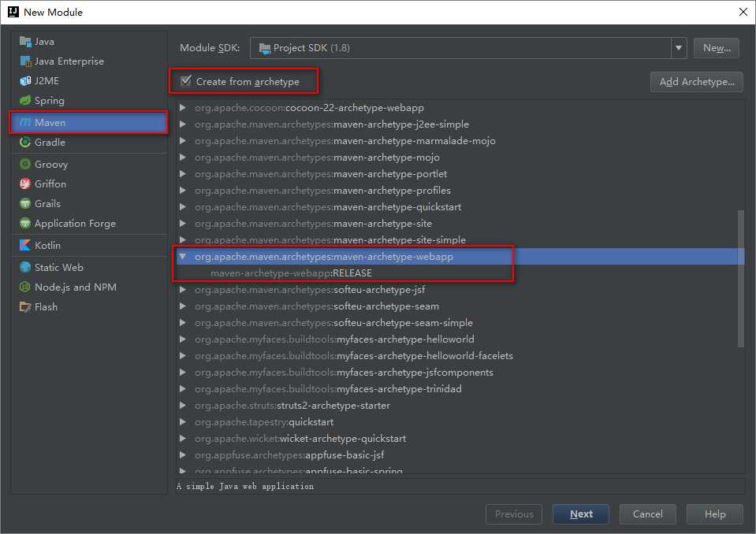Choose Static Web module type
Viewport: 756px width, 534px height.
89,267
